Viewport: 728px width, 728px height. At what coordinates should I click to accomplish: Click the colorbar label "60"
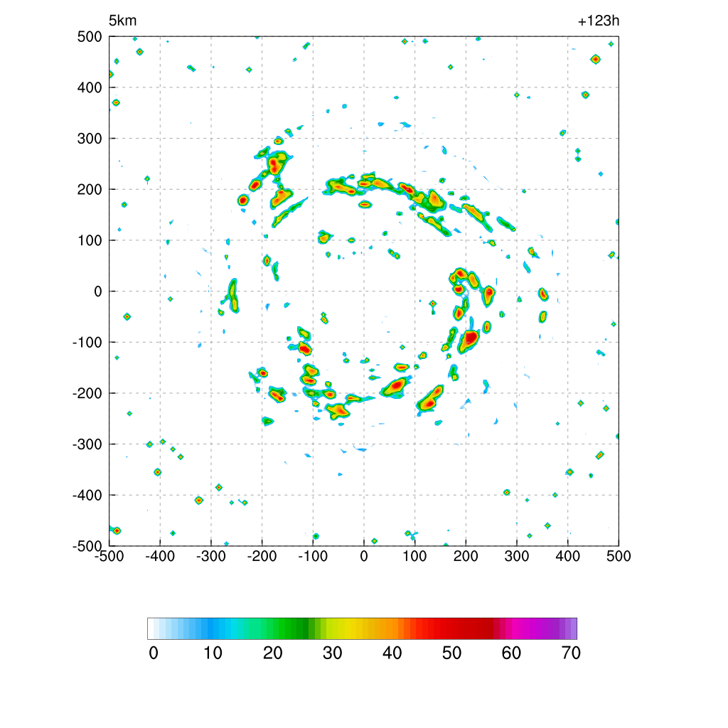click(511, 653)
